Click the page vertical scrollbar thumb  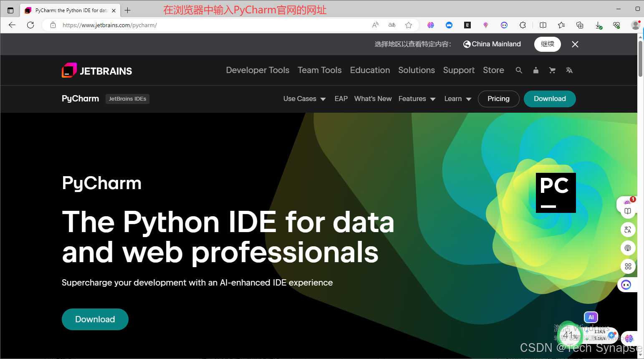641,58
